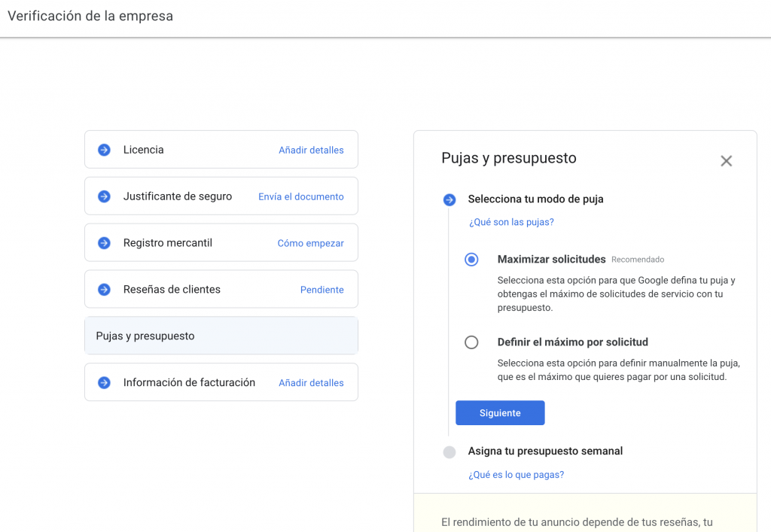Screen dimensions: 771x532
Task: Expand the Asigna tu presupuesto semanal step
Action: pyautogui.click(x=545, y=451)
